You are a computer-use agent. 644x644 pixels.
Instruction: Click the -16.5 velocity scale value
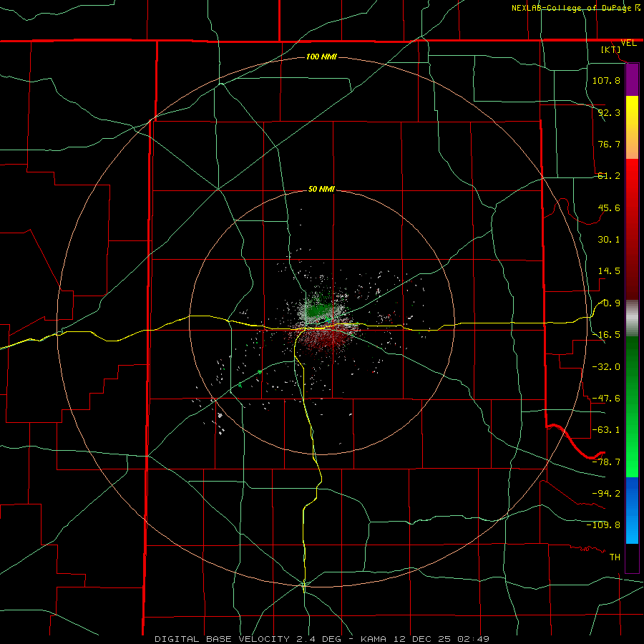click(606, 335)
